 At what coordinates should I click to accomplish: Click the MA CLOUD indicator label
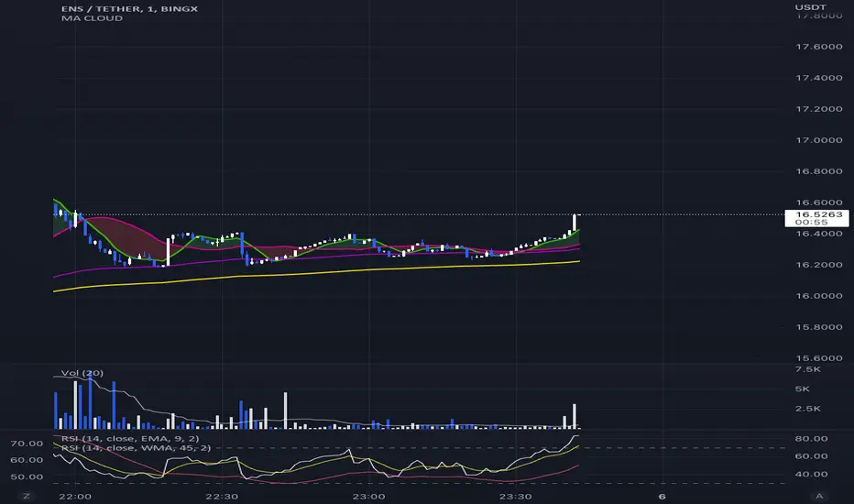[x=92, y=18]
